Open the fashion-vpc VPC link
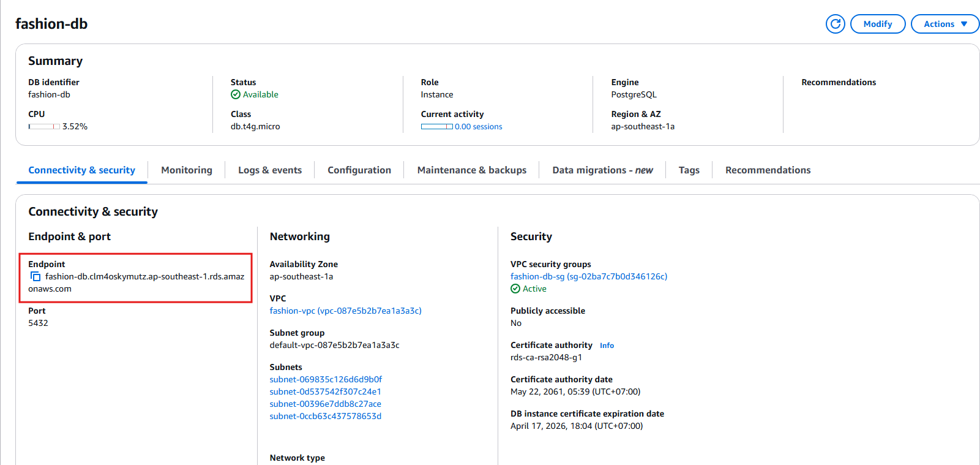The image size is (980, 465). pyautogui.click(x=345, y=311)
